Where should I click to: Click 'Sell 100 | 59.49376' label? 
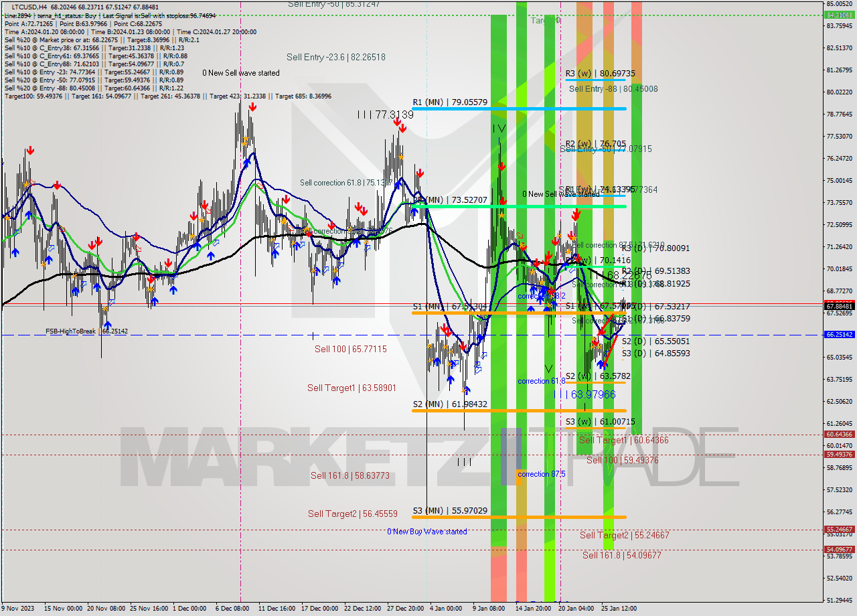point(622,460)
